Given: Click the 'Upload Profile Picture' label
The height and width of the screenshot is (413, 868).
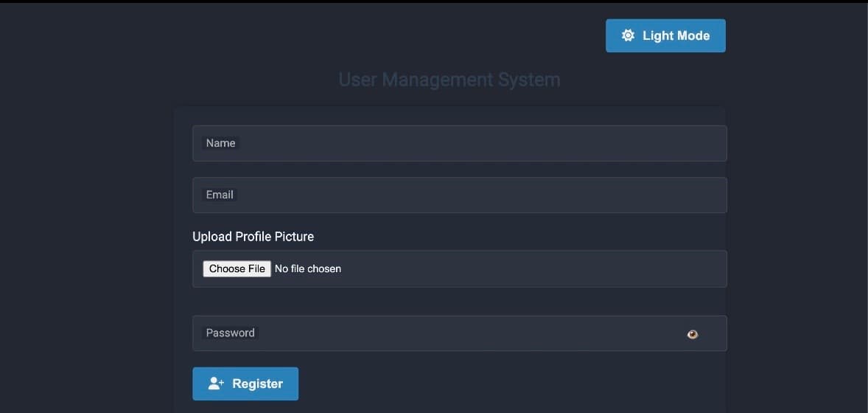Looking at the screenshot, I should 253,237.
